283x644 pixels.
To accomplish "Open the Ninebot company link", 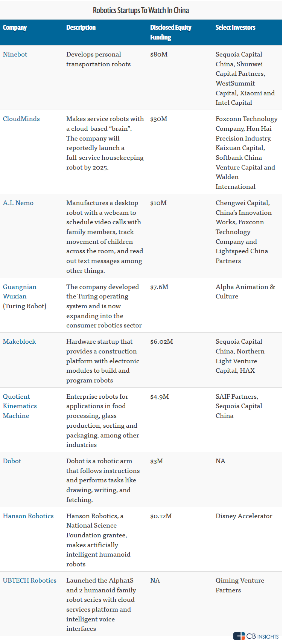I will click(x=15, y=54).
